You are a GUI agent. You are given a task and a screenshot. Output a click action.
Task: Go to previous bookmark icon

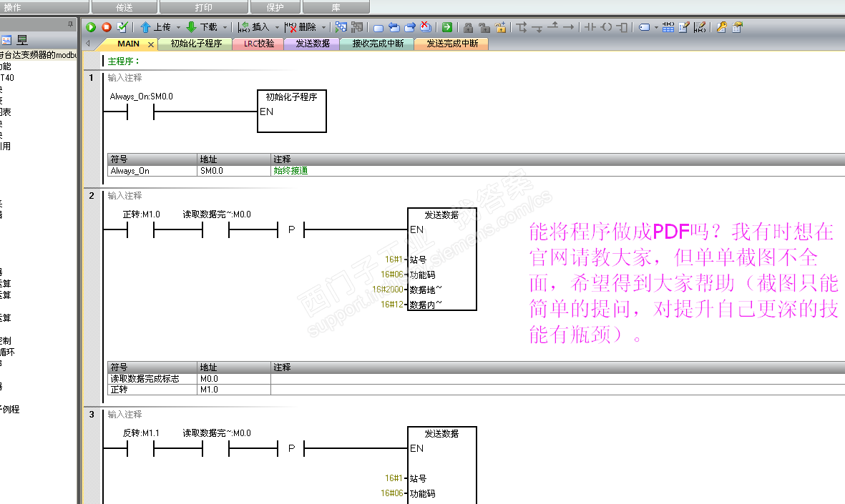click(x=394, y=27)
